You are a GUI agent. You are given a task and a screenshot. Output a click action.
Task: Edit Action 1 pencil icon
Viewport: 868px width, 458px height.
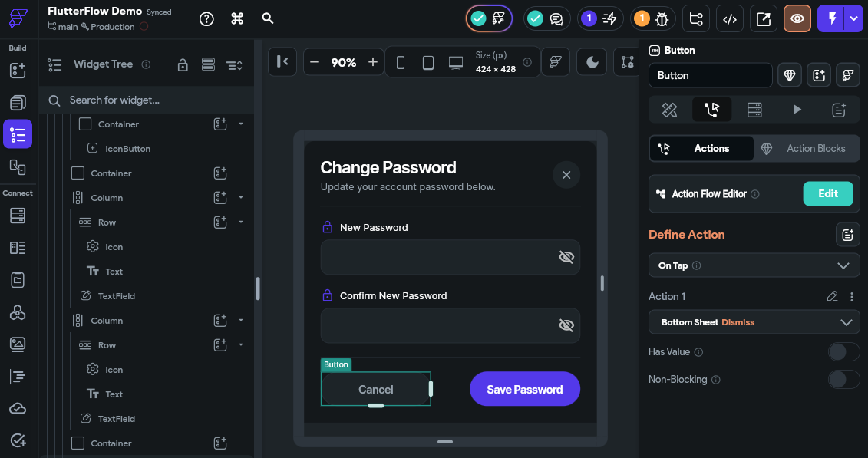coord(832,296)
